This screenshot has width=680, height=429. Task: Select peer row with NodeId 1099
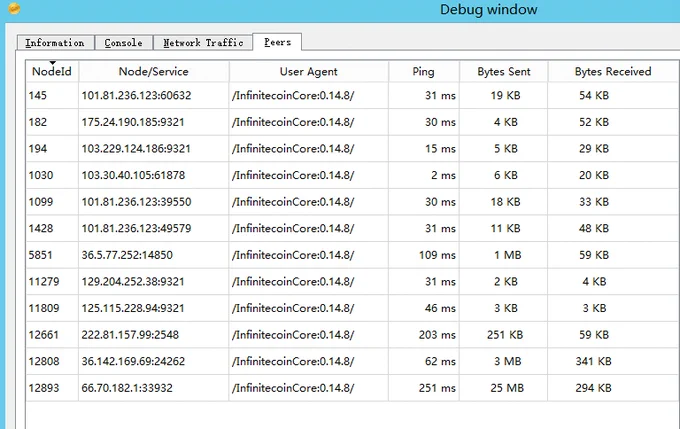pyautogui.click(x=352, y=202)
